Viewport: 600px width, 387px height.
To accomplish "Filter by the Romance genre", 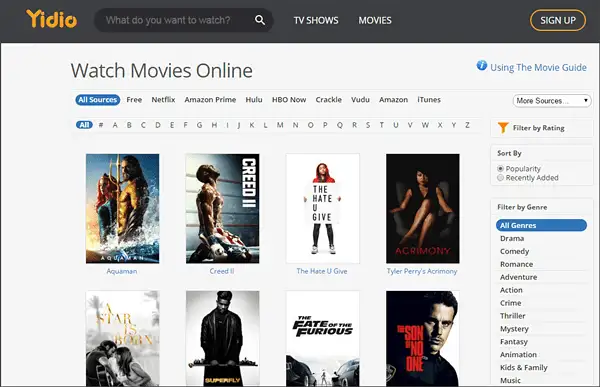I will click(516, 265).
